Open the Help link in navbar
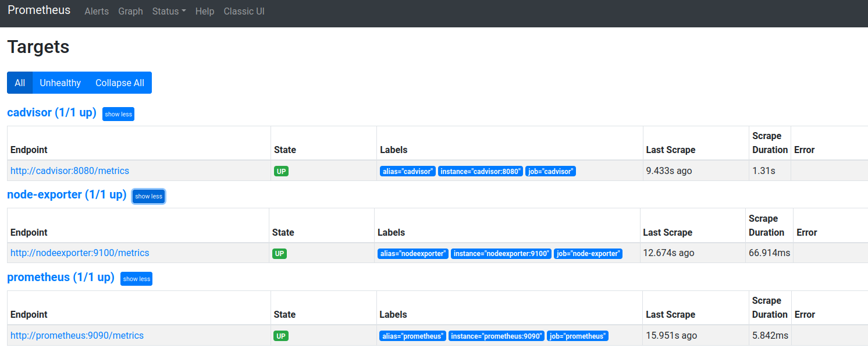Screen dimensions: 868x362 pyautogui.click(x=205, y=11)
